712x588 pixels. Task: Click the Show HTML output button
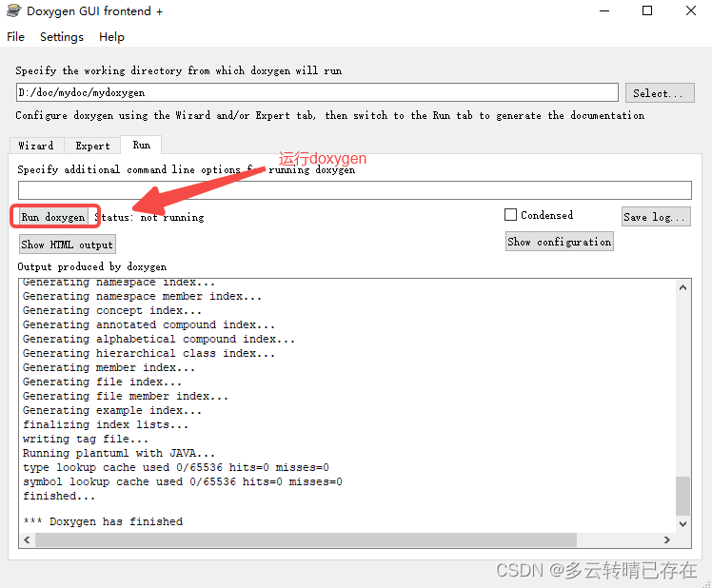[x=68, y=245]
